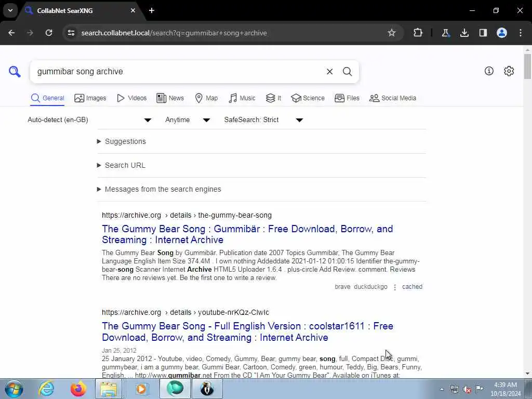
Task: Switch to the Videos tab
Action: pos(131,98)
